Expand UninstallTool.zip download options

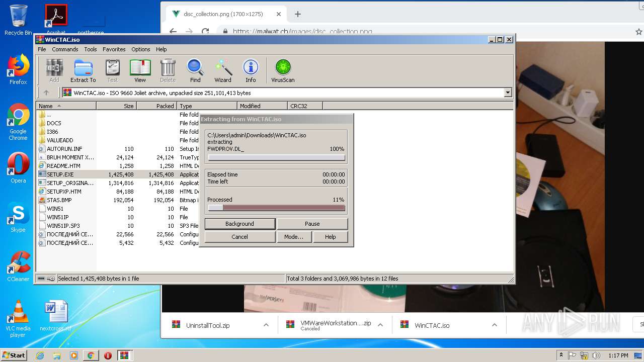266,325
